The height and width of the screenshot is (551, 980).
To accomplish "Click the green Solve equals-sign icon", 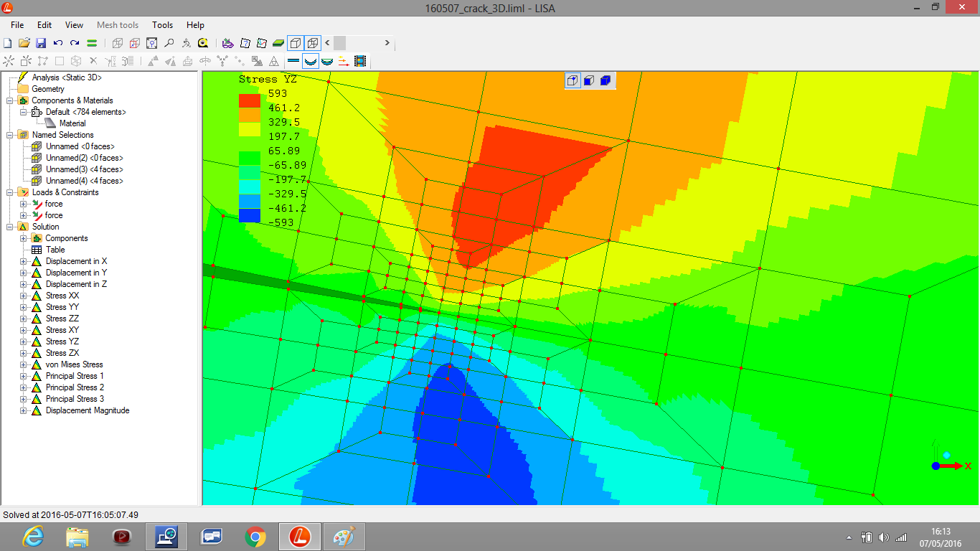I will pos(92,43).
